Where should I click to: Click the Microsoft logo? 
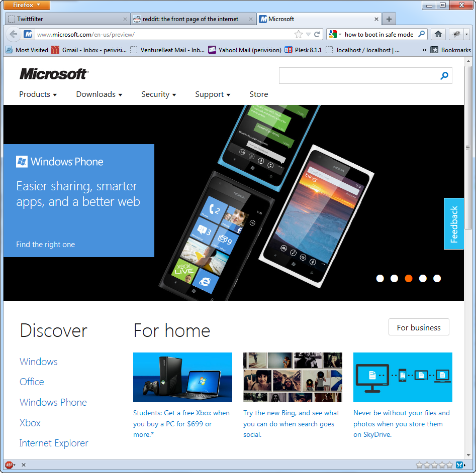point(54,74)
